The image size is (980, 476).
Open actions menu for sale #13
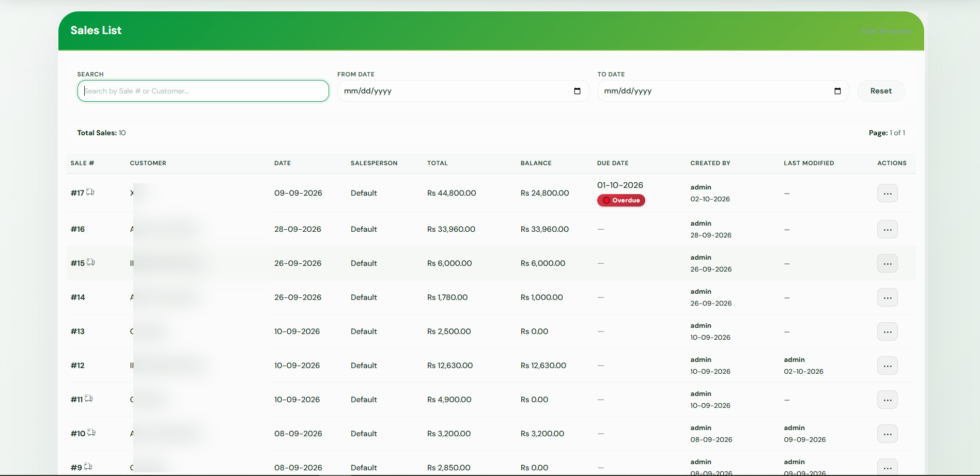[x=888, y=332]
